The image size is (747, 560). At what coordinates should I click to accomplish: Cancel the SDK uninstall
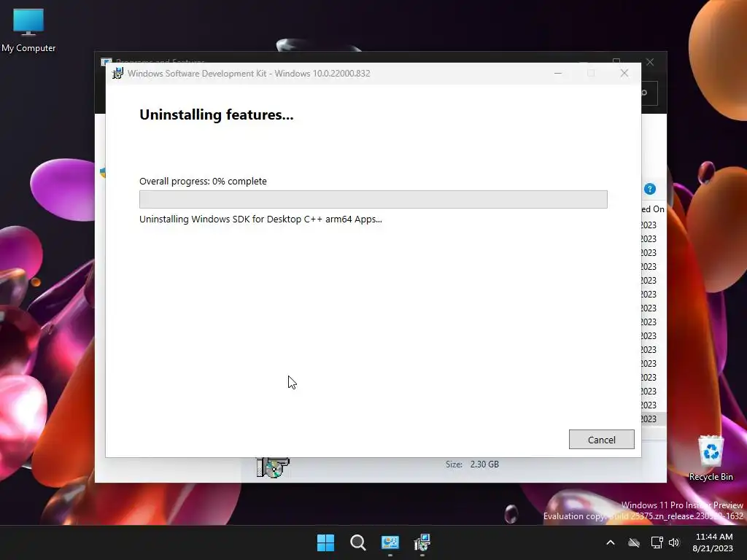pos(601,440)
